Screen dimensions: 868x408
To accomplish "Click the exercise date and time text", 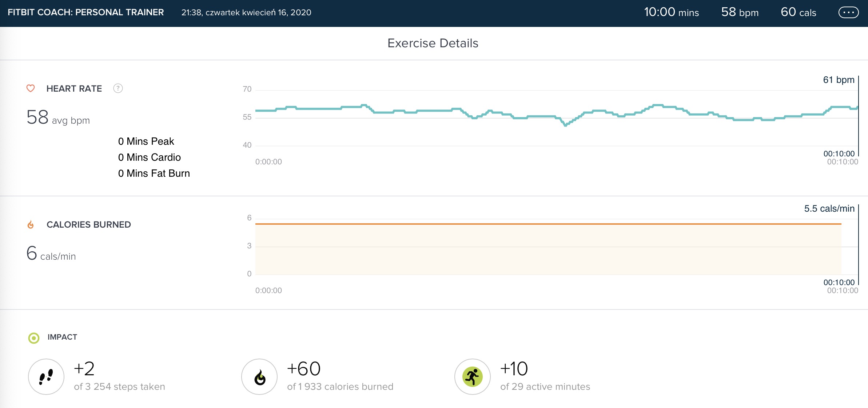I will [x=246, y=13].
